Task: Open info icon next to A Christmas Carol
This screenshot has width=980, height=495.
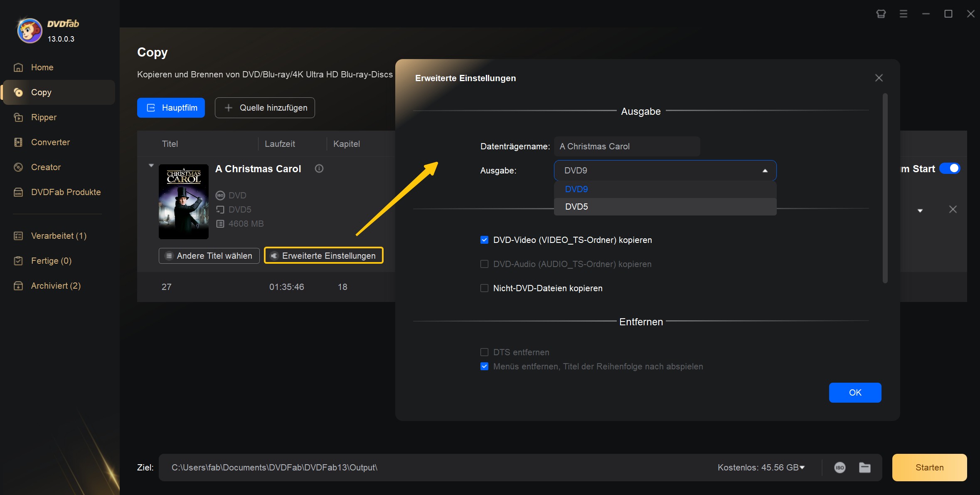Action: point(319,168)
